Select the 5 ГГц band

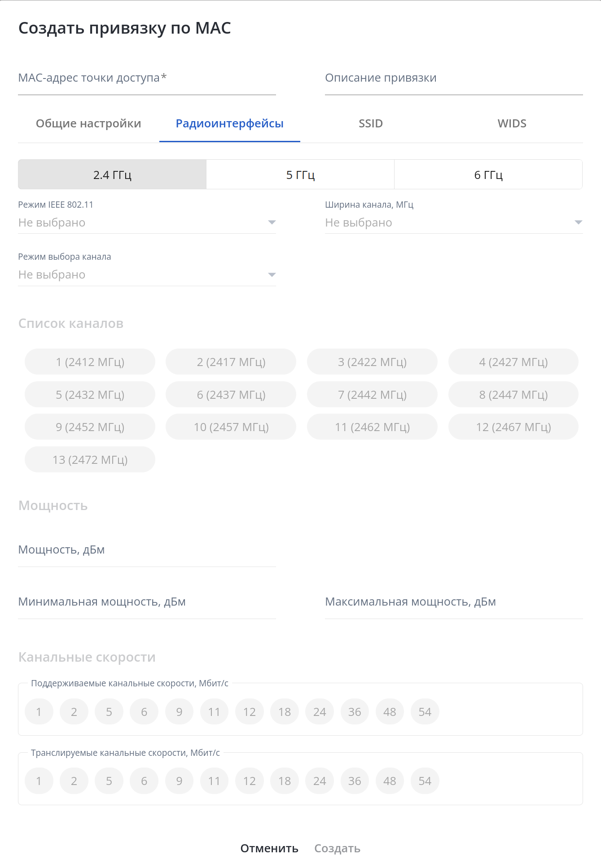(300, 174)
